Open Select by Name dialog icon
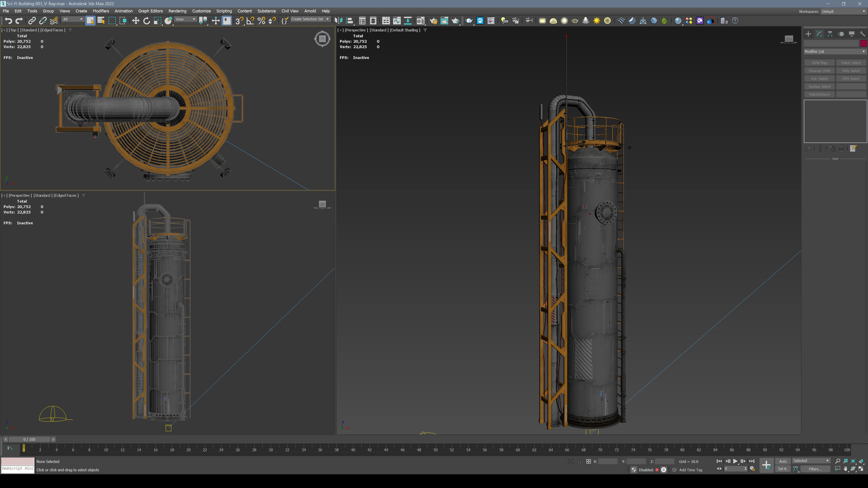This screenshot has width=868, height=488. [x=101, y=21]
